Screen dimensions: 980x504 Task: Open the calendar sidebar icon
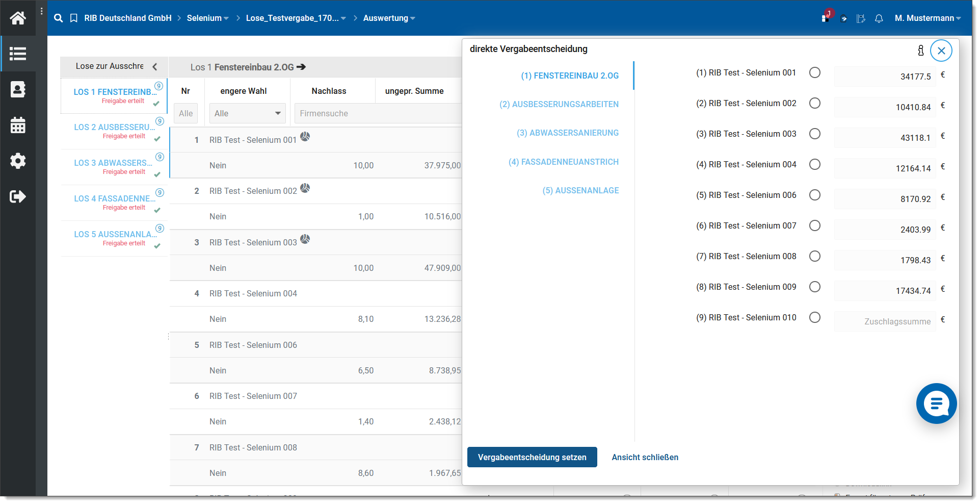tap(18, 125)
